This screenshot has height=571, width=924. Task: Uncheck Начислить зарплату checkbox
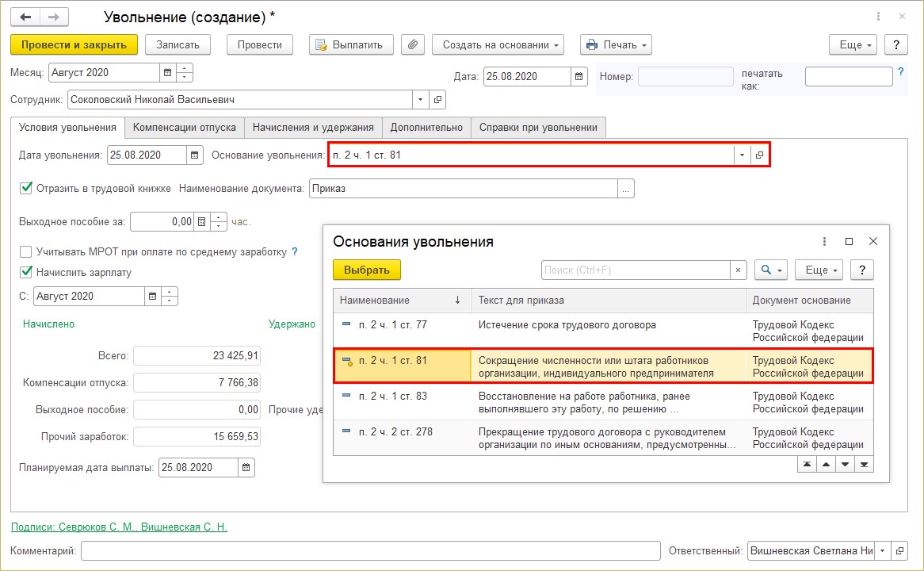[x=26, y=272]
